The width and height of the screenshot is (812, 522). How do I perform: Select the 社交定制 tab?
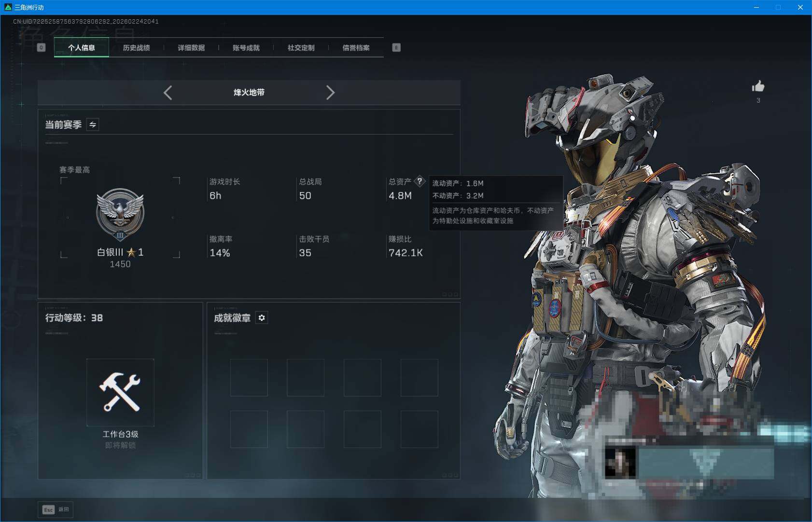(301, 47)
